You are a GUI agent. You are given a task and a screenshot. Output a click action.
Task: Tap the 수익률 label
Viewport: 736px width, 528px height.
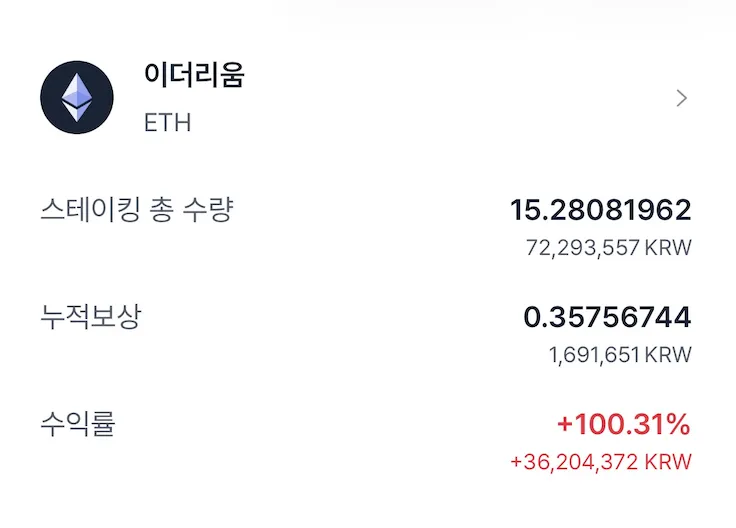pos(78,425)
